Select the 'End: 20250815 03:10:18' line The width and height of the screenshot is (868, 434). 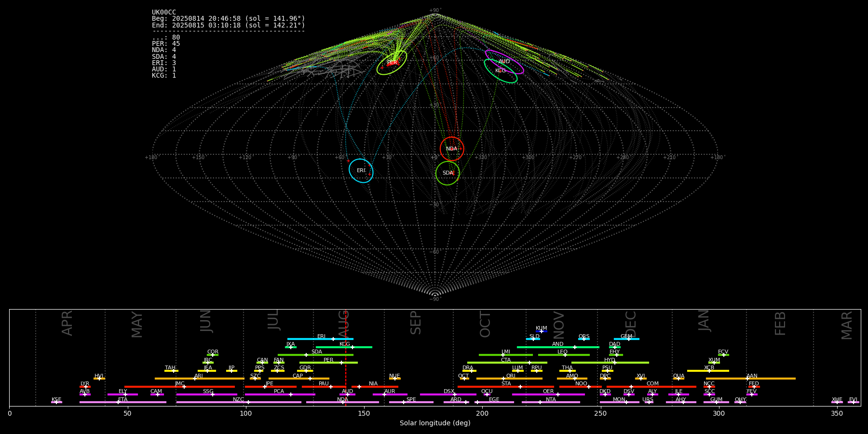click(x=229, y=25)
